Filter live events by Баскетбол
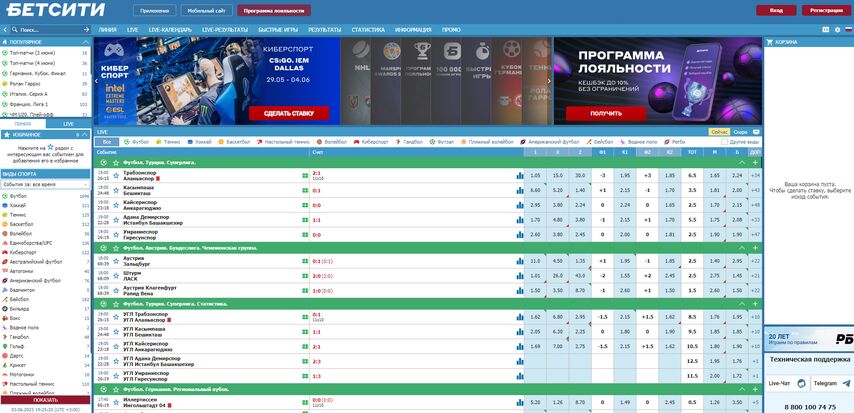The height and width of the screenshot is (413, 854). click(x=234, y=142)
